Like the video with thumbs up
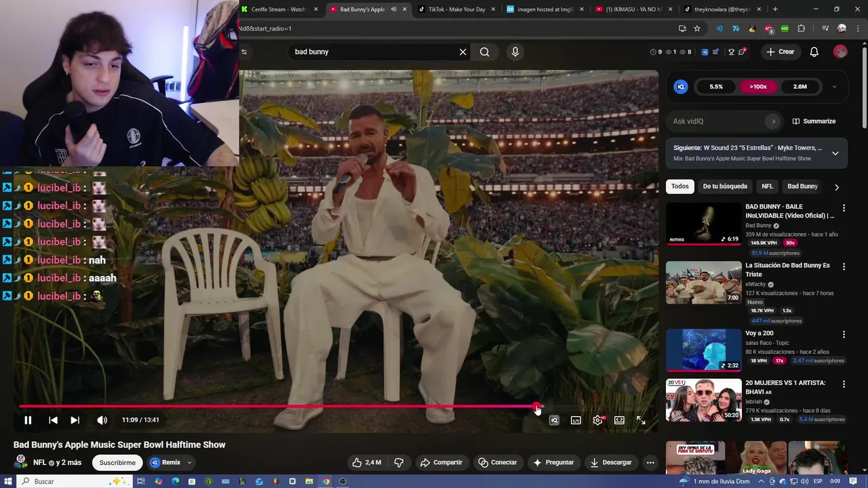This screenshot has height=488, width=868. coord(366,463)
